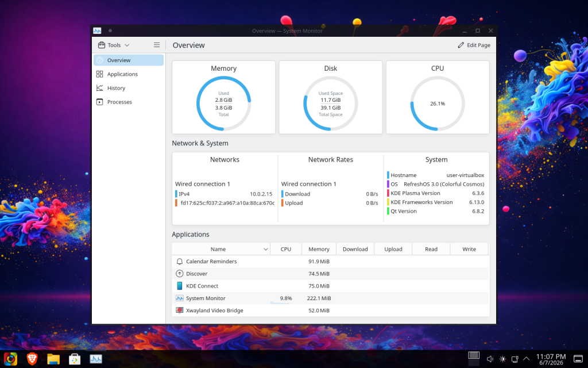Sort applications by Memory column
588x368 pixels.
(319, 249)
